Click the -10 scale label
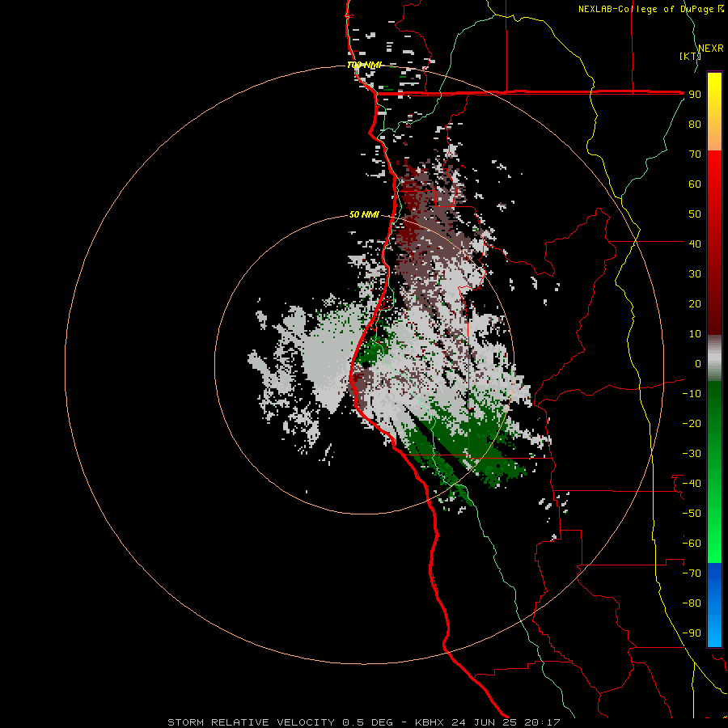The height and width of the screenshot is (728, 728). click(692, 394)
